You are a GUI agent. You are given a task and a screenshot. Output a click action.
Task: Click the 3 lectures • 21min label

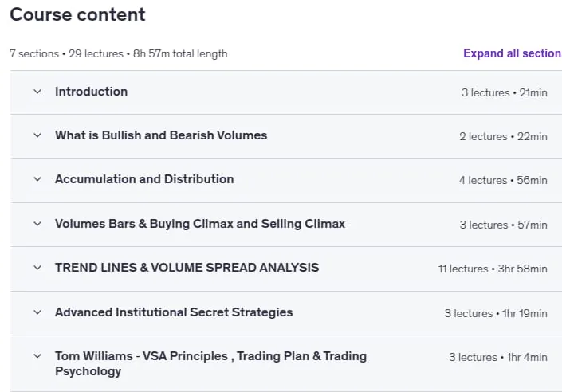[x=505, y=92]
